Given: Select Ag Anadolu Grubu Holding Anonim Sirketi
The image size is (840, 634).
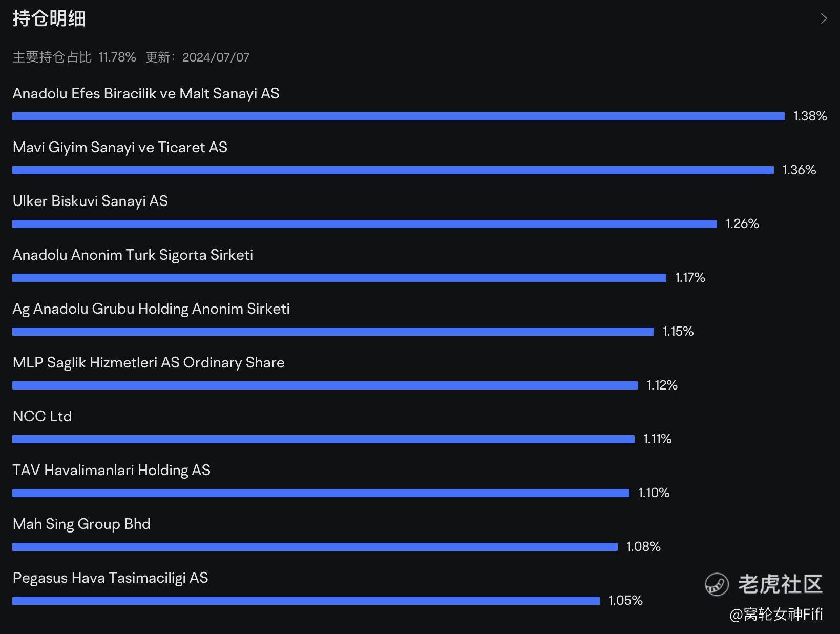Looking at the screenshot, I should (x=151, y=309).
